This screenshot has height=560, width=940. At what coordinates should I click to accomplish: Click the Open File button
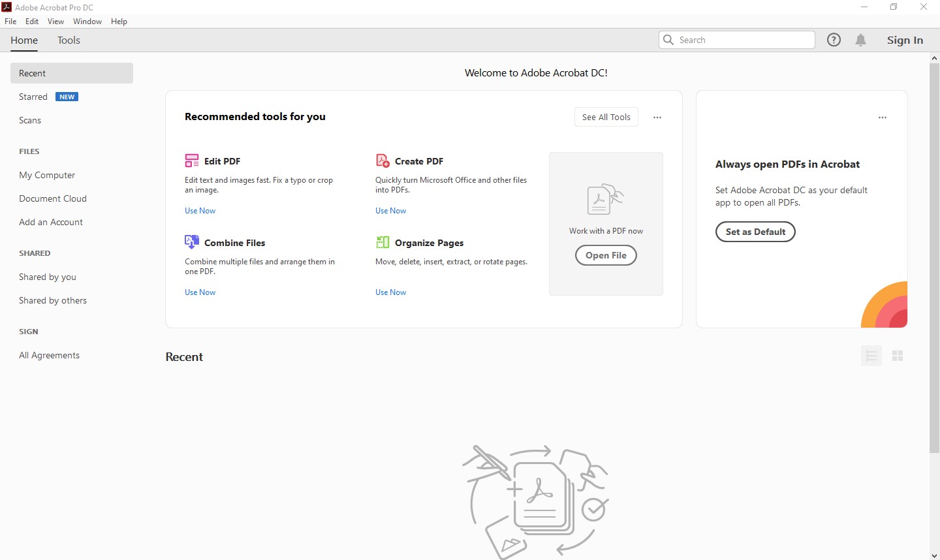coord(606,255)
